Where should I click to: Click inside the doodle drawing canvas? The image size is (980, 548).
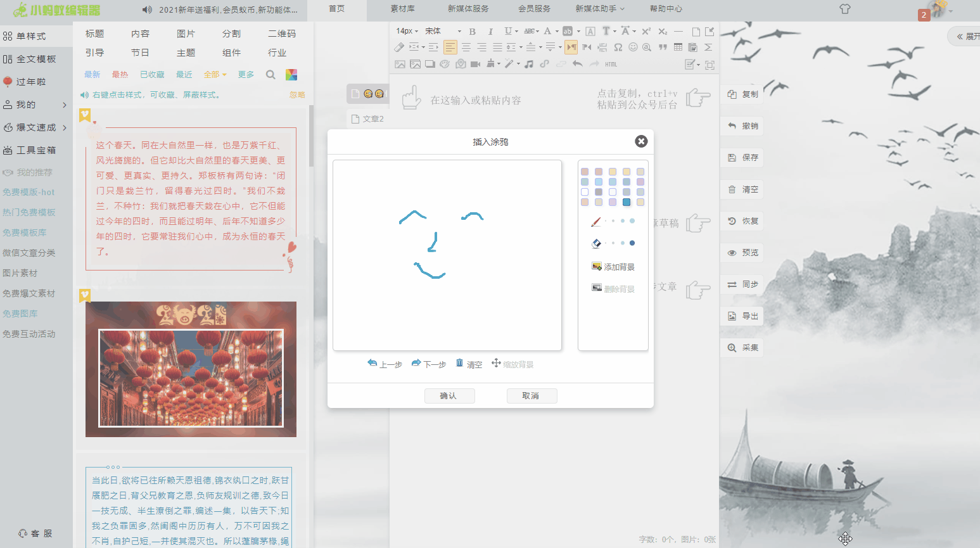pyautogui.click(x=447, y=255)
